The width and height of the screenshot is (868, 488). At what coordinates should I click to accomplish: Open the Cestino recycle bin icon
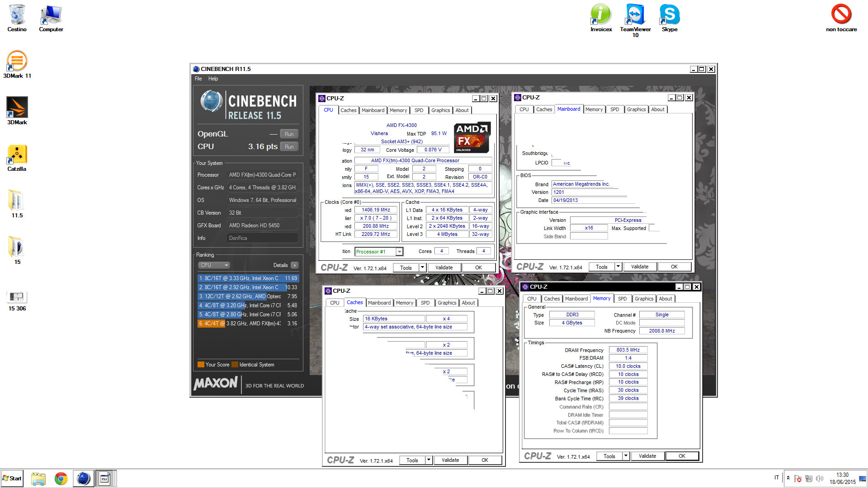pos(17,18)
